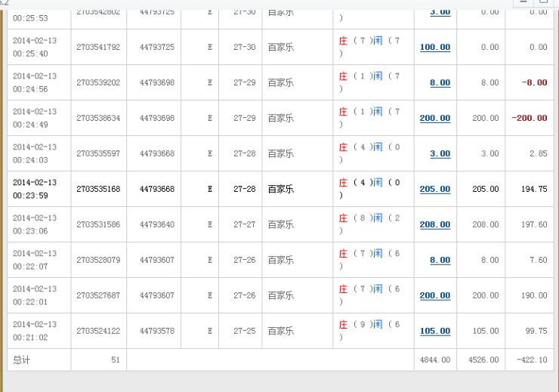Screen dimensions: 559x392
Task: Select order number 2703538634
Action: (98, 118)
